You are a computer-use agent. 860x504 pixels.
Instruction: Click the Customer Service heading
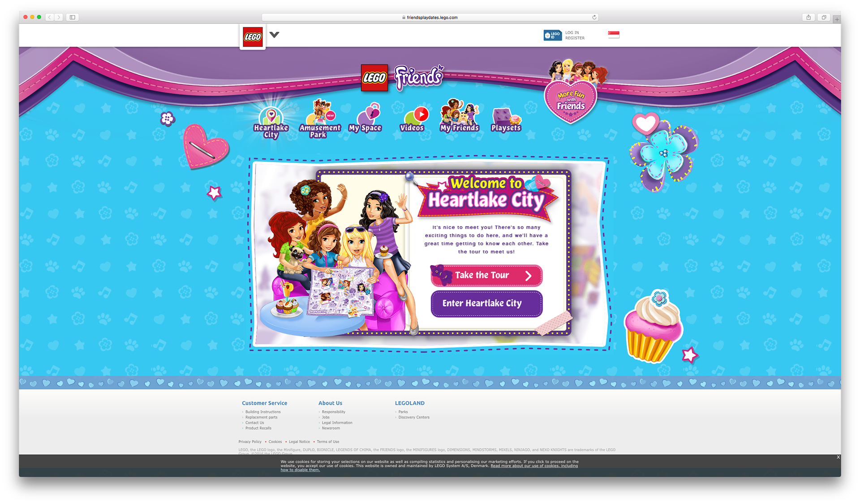[x=264, y=403]
